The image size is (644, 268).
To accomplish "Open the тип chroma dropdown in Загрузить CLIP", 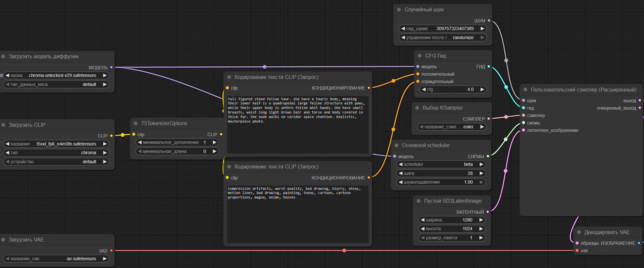I will (x=56, y=153).
